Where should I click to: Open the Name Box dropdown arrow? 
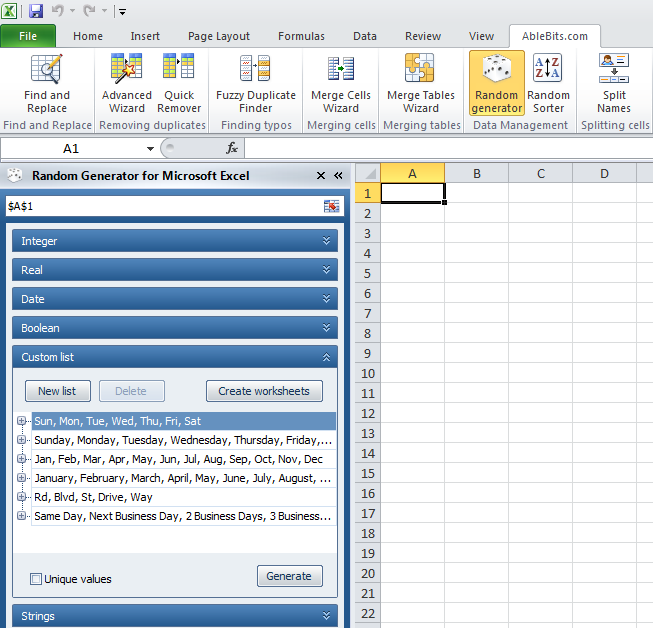[150, 149]
